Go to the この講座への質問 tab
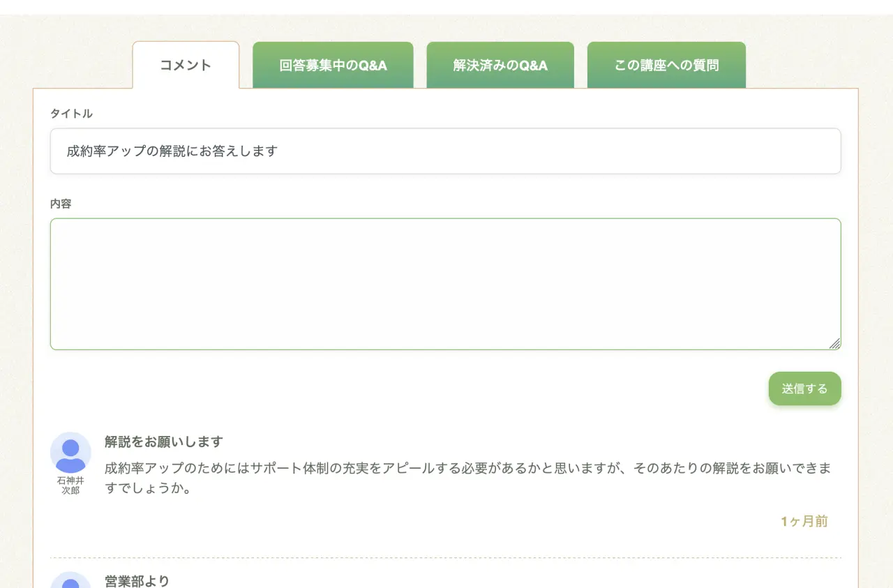 (666, 66)
